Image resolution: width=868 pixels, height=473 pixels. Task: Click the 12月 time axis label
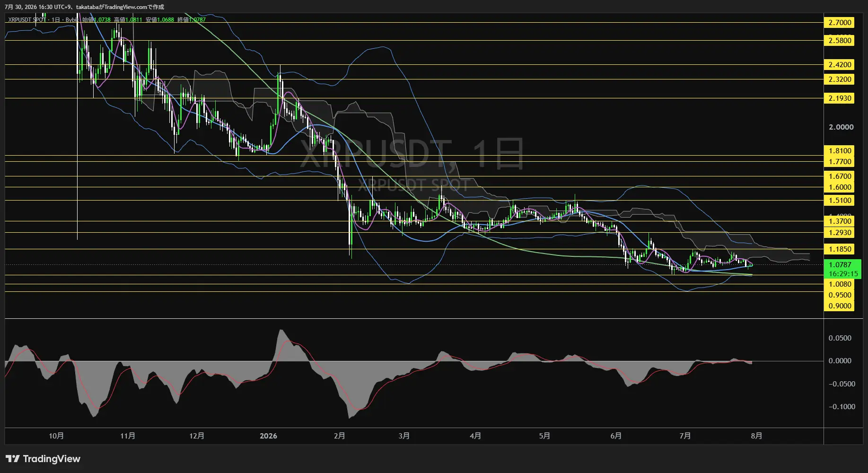tap(197, 436)
